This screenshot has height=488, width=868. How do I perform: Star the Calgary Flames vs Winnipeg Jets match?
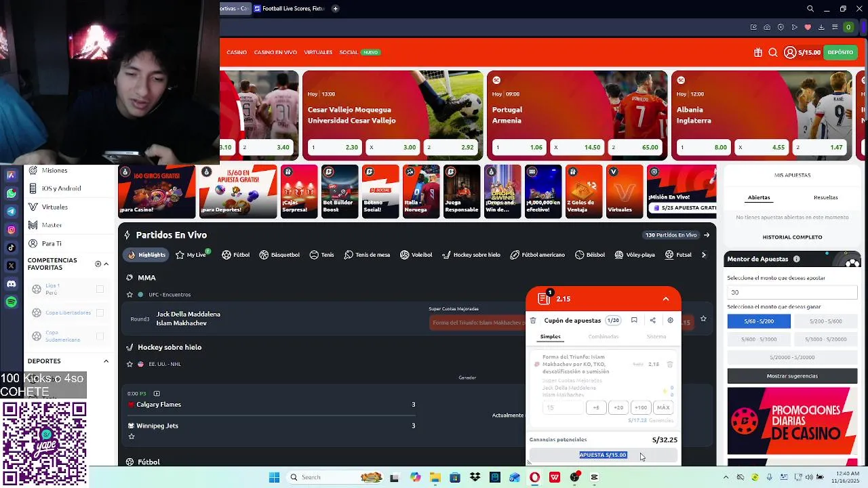[132, 436]
